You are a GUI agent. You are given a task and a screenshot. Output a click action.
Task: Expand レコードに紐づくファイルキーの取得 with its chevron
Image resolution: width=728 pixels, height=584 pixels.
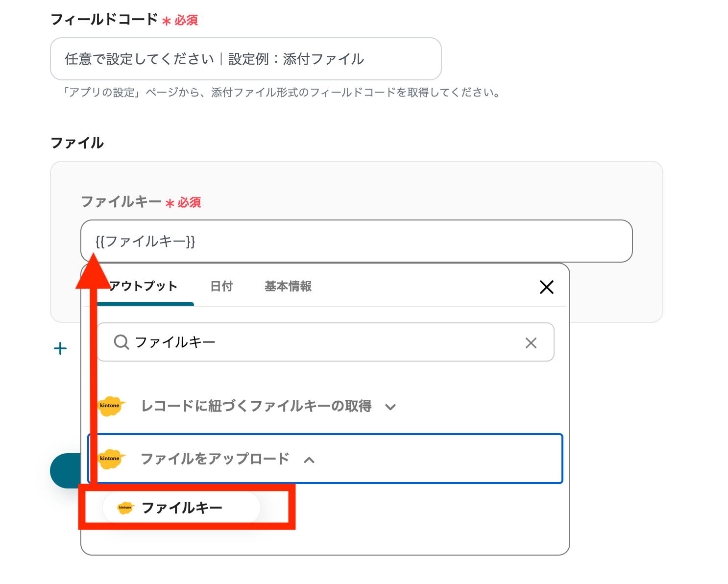pyautogui.click(x=390, y=407)
